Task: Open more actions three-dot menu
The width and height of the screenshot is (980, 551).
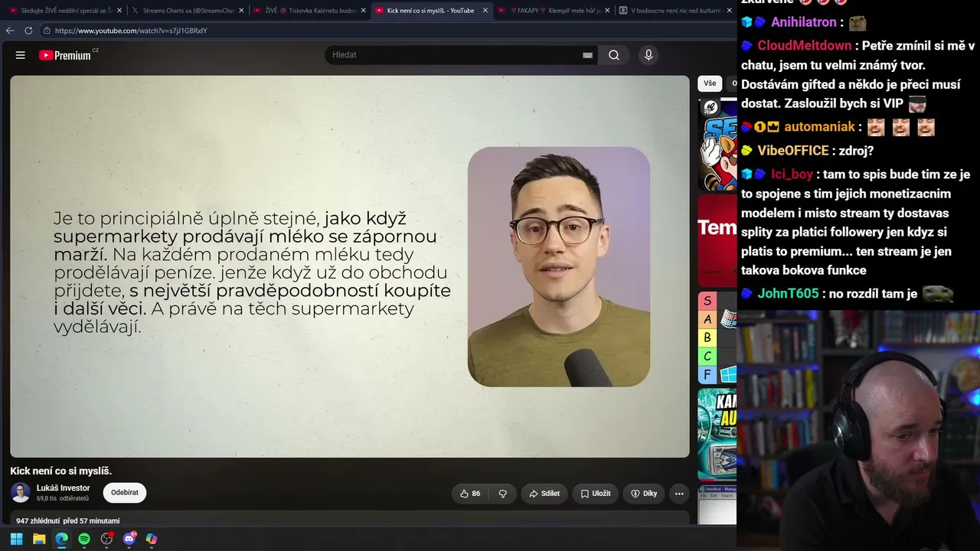Action: coord(679,494)
